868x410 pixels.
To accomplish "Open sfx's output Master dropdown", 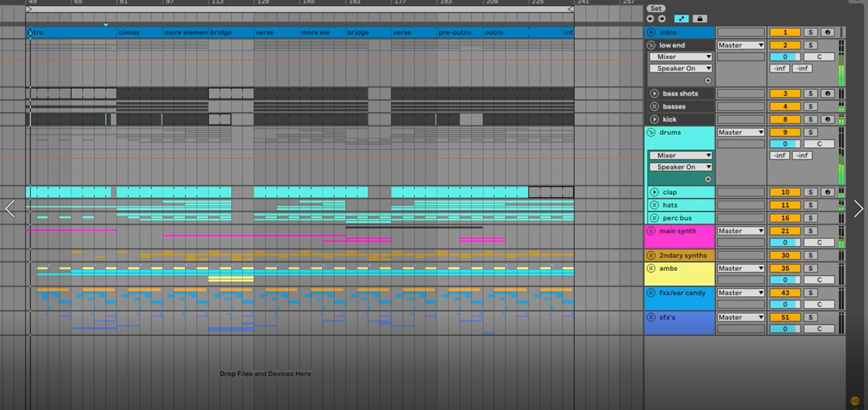I will pyautogui.click(x=740, y=317).
